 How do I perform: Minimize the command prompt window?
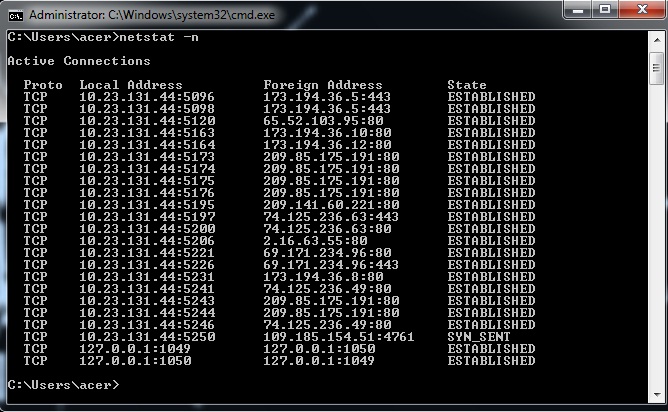[579, 9]
